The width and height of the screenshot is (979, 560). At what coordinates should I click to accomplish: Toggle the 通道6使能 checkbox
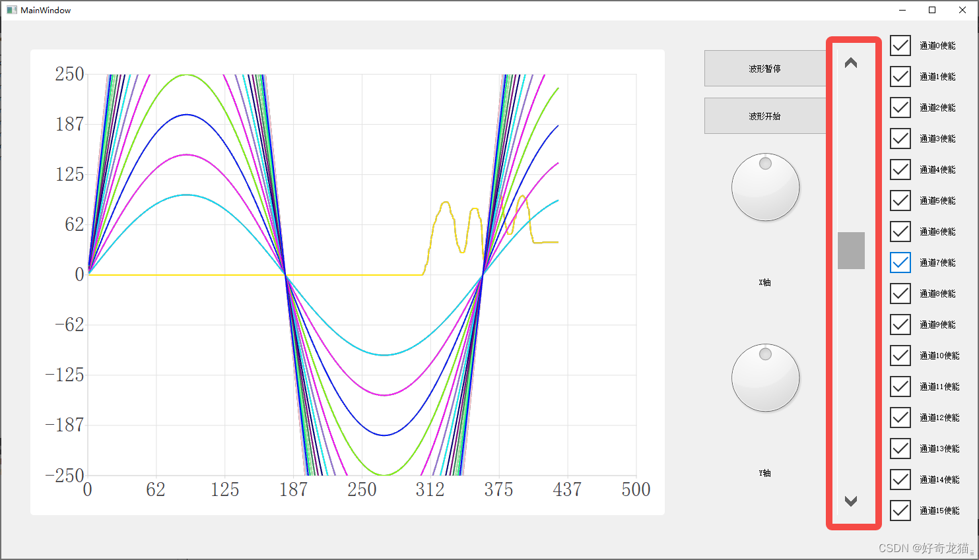(x=900, y=232)
